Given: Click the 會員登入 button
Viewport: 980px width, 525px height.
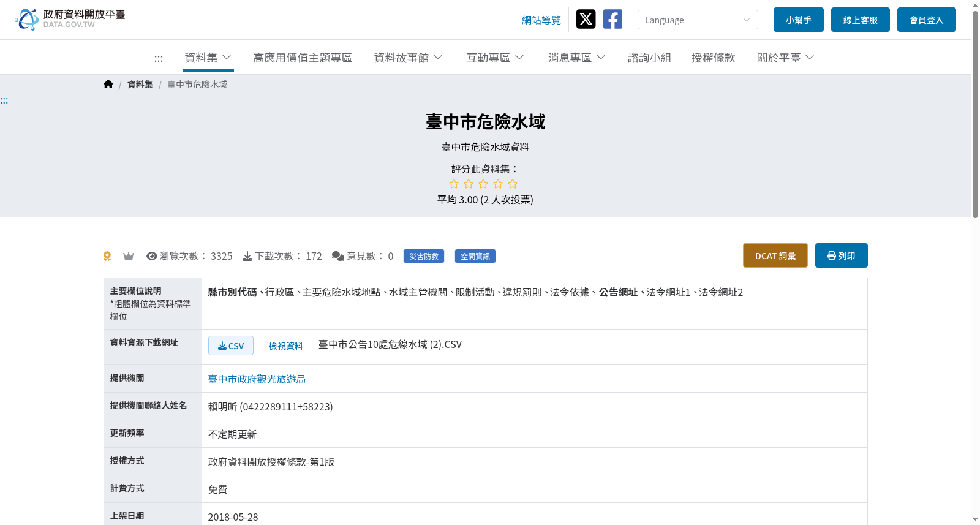Looking at the screenshot, I should [927, 20].
